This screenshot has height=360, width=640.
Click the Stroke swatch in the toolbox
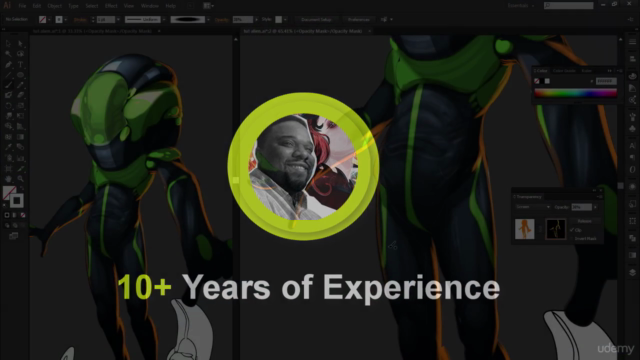(x=17, y=200)
